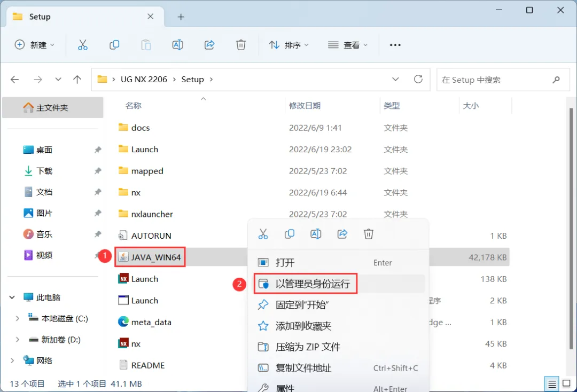Collapse the 此电脑 tree node
Viewport: 577px width, 392px height.
tap(12, 297)
